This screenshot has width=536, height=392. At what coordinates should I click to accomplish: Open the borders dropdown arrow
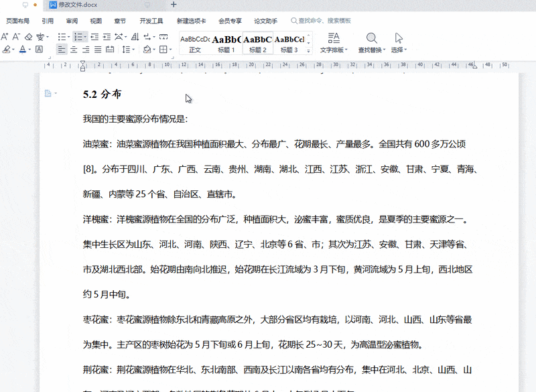tap(171, 50)
